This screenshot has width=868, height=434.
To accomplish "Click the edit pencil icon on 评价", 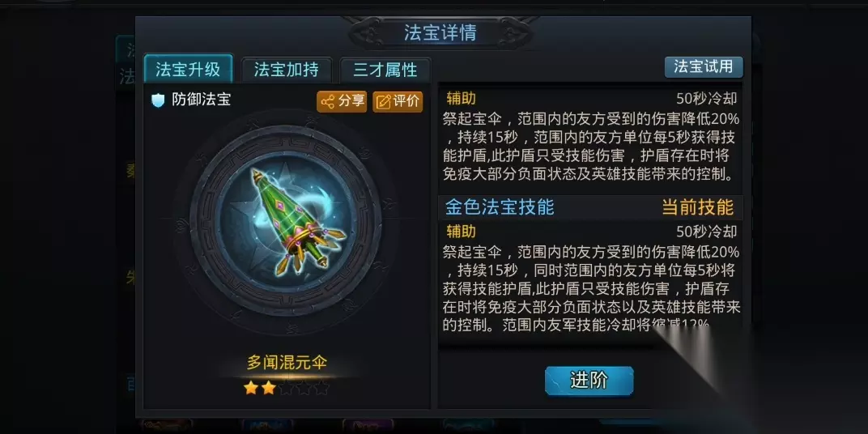I will [x=383, y=102].
